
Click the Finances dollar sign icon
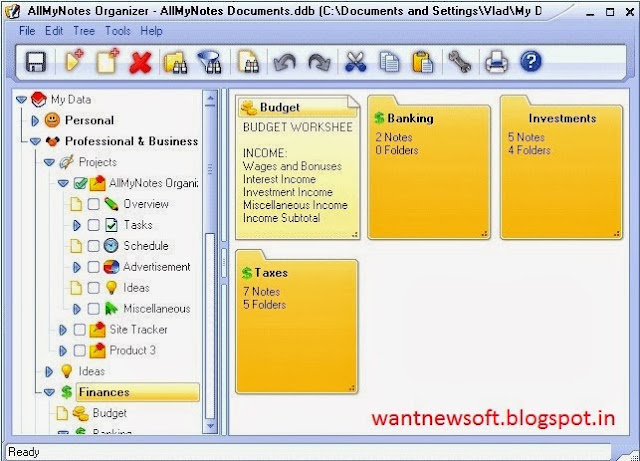[67, 392]
